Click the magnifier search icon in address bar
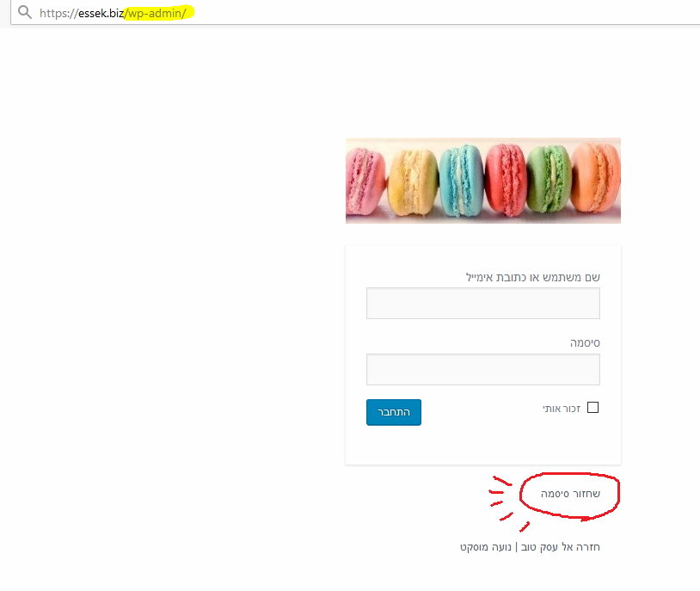 [x=25, y=12]
